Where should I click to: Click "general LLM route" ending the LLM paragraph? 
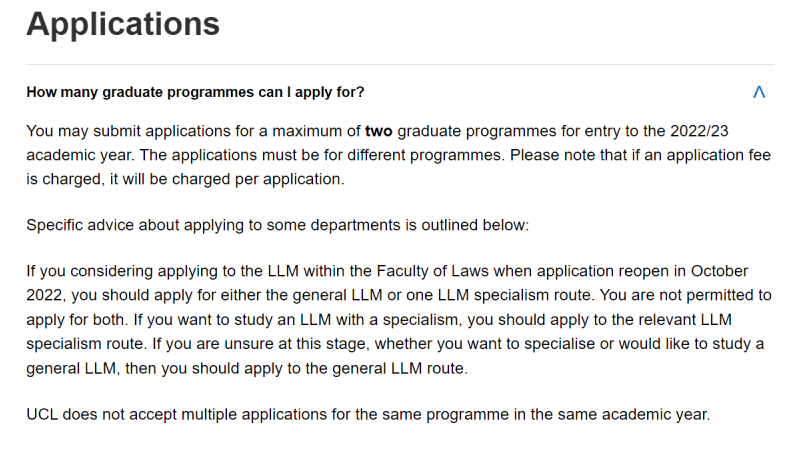coord(402,368)
